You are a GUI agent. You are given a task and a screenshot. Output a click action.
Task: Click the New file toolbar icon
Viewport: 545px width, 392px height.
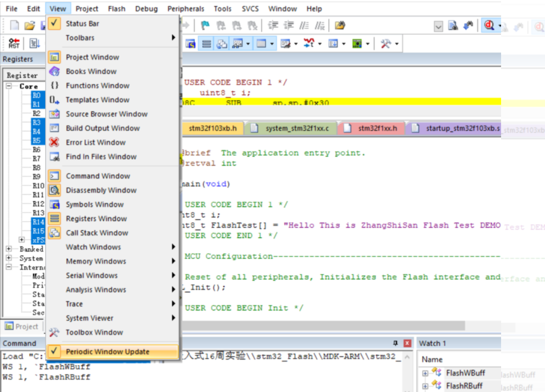14,26
